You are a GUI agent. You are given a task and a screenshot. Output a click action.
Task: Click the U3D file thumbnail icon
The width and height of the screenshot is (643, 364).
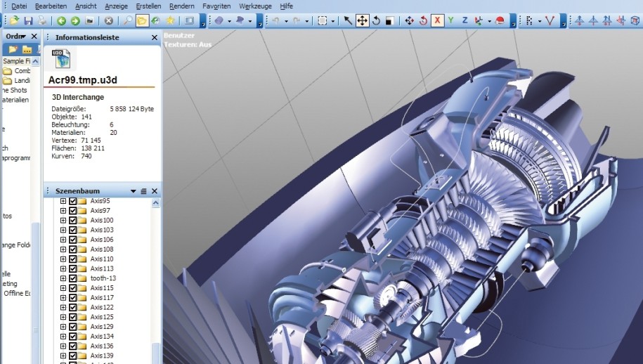(x=62, y=58)
